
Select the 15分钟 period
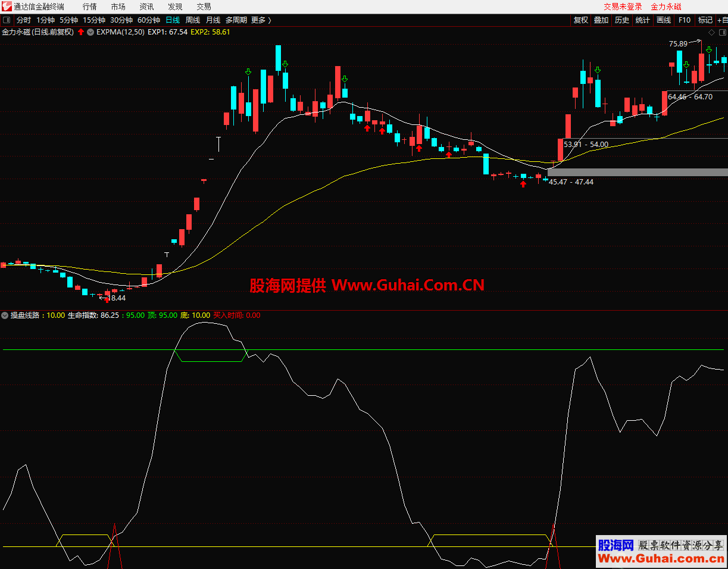coord(94,20)
